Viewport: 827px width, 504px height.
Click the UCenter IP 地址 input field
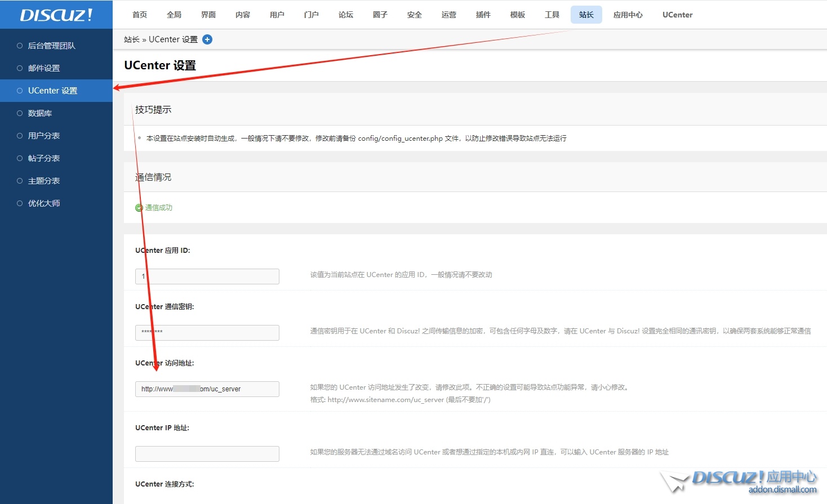pyautogui.click(x=207, y=454)
